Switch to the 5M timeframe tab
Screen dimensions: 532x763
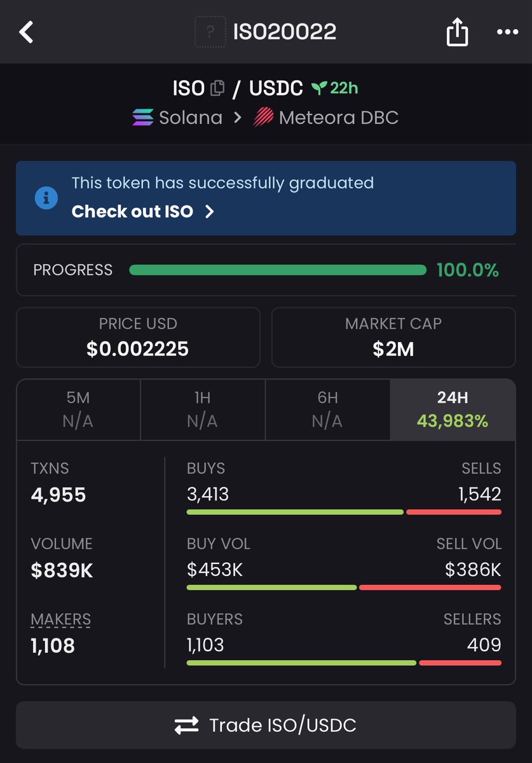pyautogui.click(x=78, y=409)
